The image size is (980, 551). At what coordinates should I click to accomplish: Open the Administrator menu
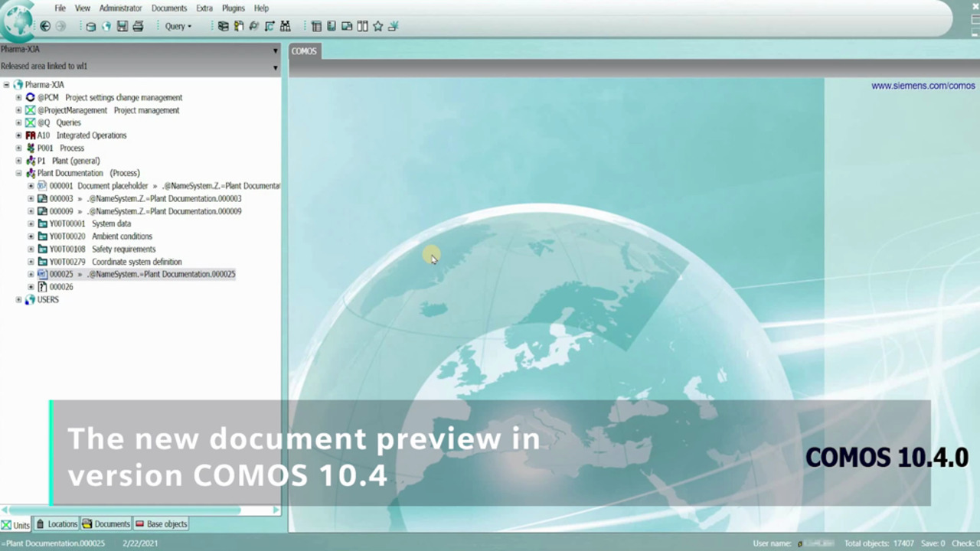(x=120, y=8)
